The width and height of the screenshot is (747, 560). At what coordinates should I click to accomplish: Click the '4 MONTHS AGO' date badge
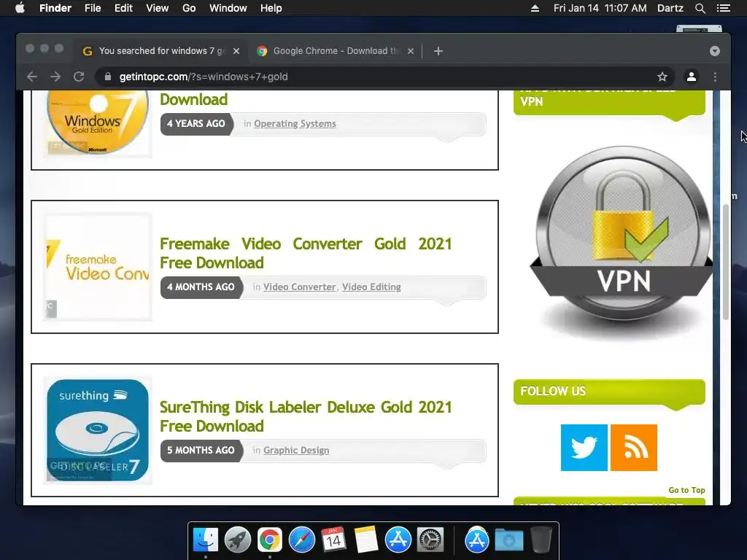click(201, 287)
